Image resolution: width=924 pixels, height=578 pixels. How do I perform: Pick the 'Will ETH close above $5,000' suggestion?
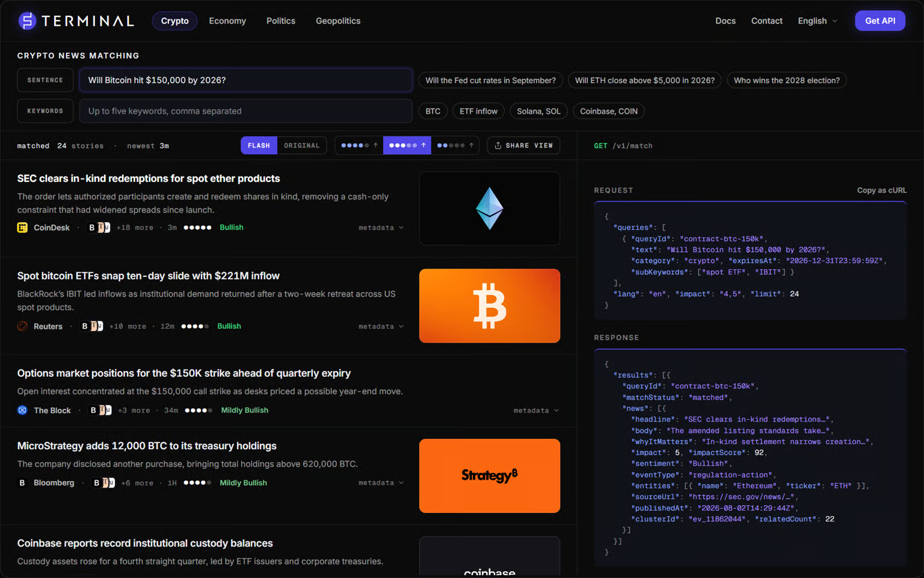pos(645,80)
